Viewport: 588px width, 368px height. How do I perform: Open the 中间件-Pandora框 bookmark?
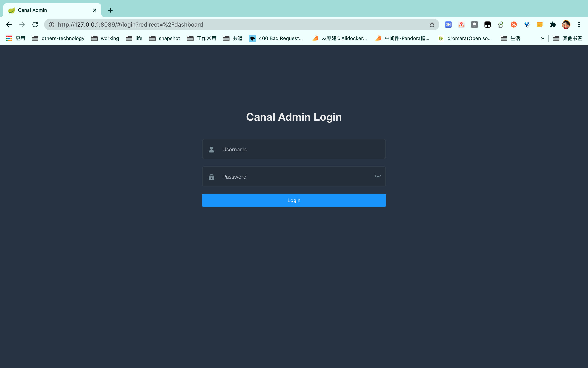[402, 38]
